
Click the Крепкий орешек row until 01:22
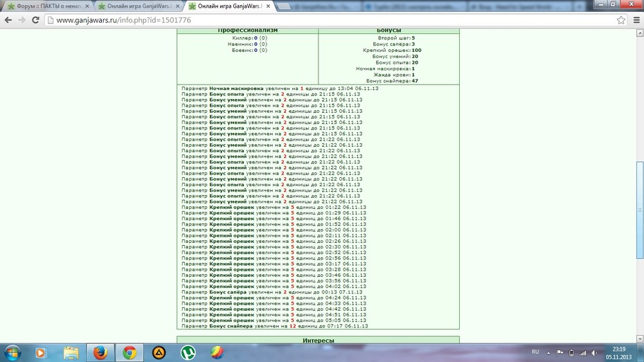tap(274, 207)
